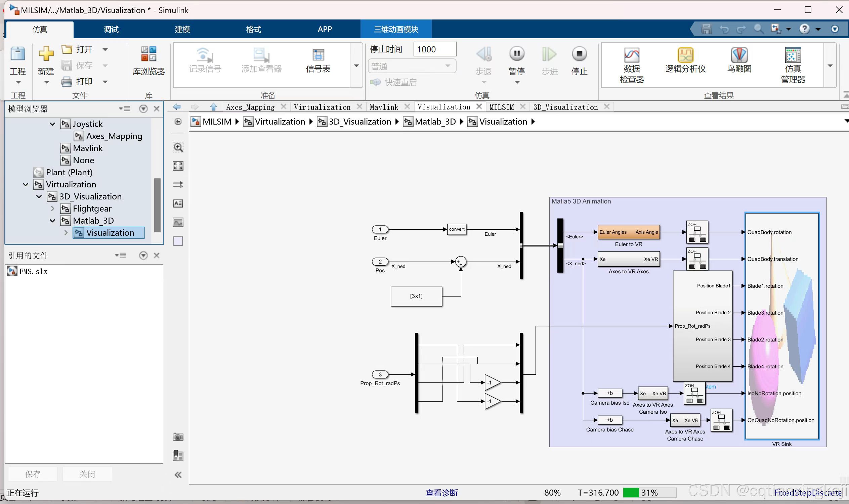Switch to the 调试 (Debug) ribbon tab
Screen dimensions: 849x504
(x=111, y=30)
